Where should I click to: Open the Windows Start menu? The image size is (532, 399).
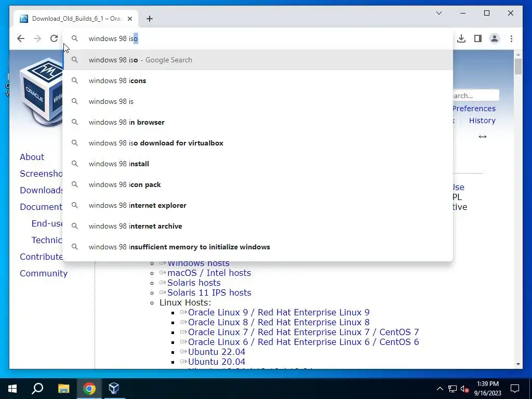12,389
